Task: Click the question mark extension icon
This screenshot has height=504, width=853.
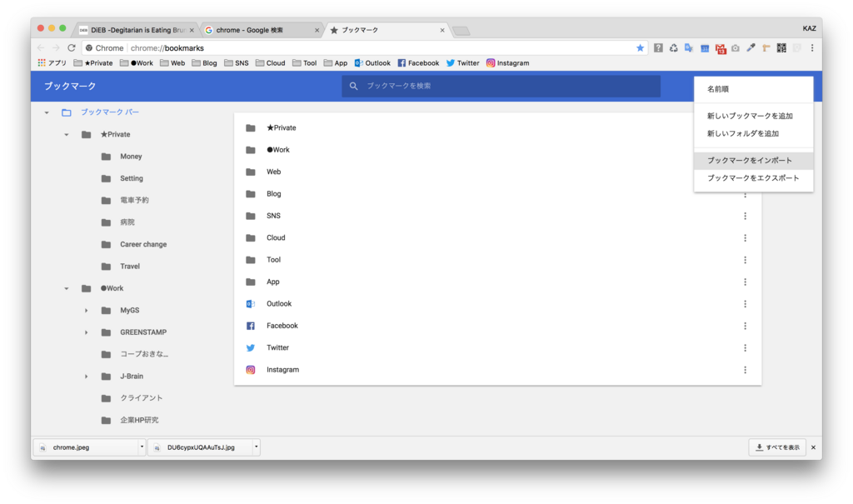Action: (658, 47)
